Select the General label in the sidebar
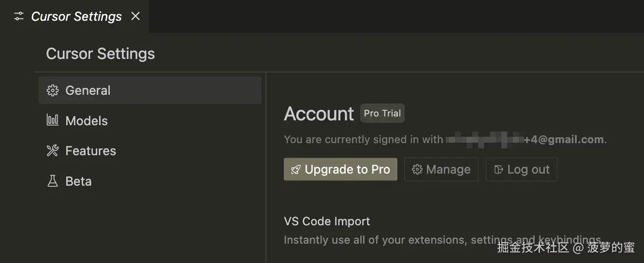The height and width of the screenshot is (263, 644). tap(88, 90)
